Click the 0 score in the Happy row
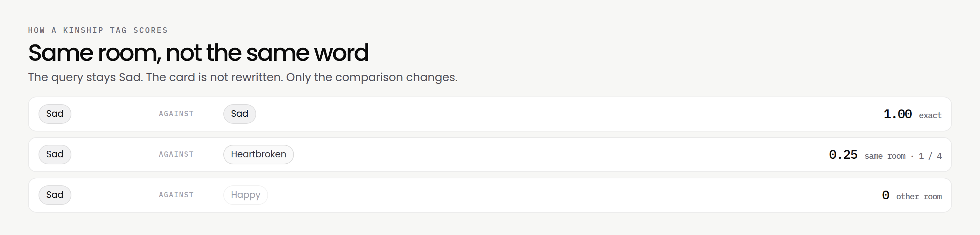 pyautogui.click(x=885, y=195)
